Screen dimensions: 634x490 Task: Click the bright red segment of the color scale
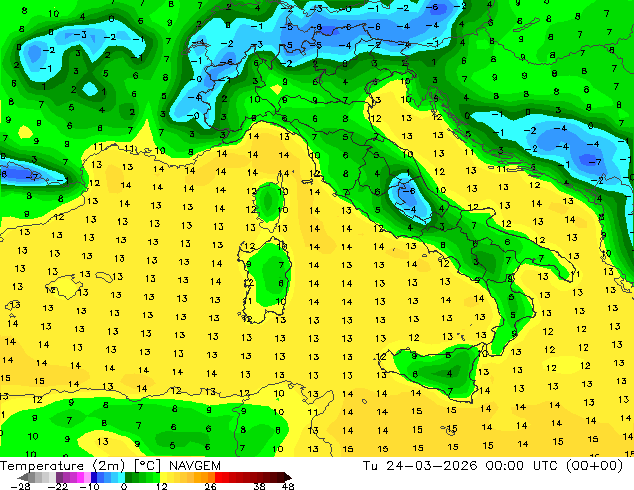pos(218,477)
